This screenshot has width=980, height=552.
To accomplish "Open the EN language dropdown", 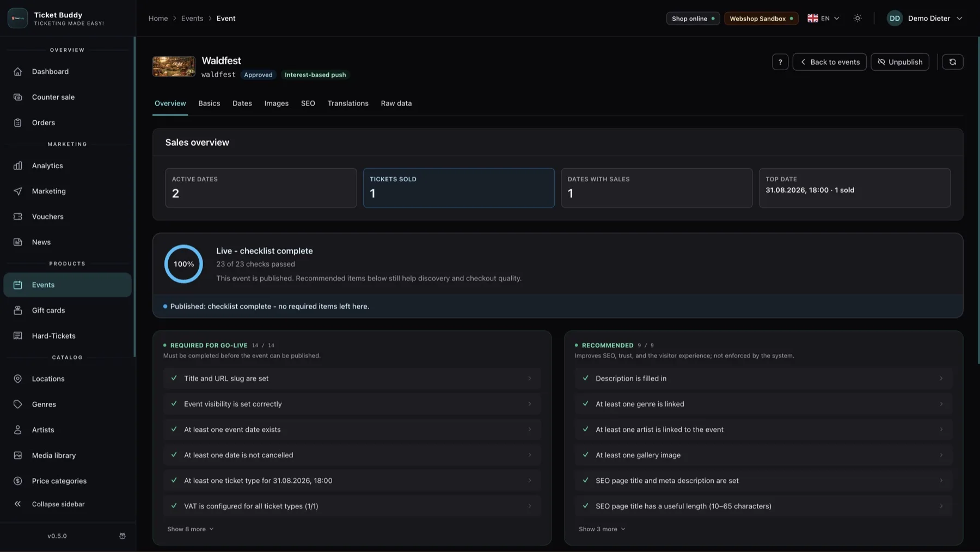I will tap(823, 19).
